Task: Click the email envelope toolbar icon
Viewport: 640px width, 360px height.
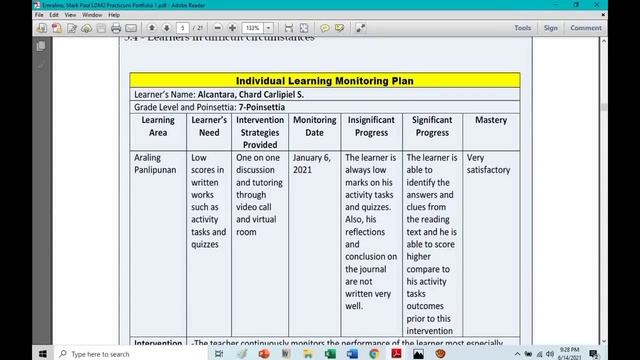Action: point(131,28)
